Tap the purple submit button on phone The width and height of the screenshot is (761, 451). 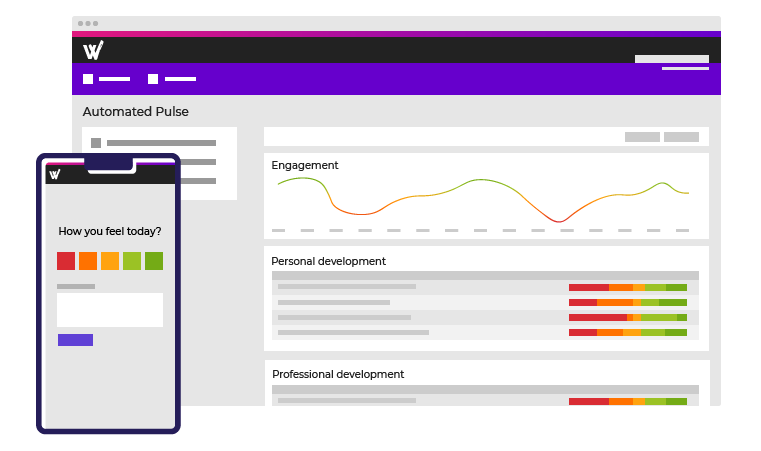coord(75,340)
